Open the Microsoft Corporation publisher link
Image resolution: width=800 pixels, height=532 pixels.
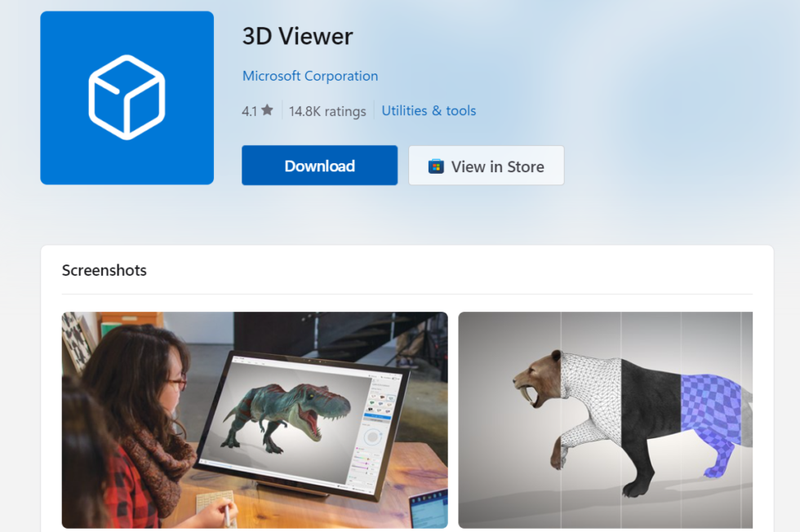310,75
